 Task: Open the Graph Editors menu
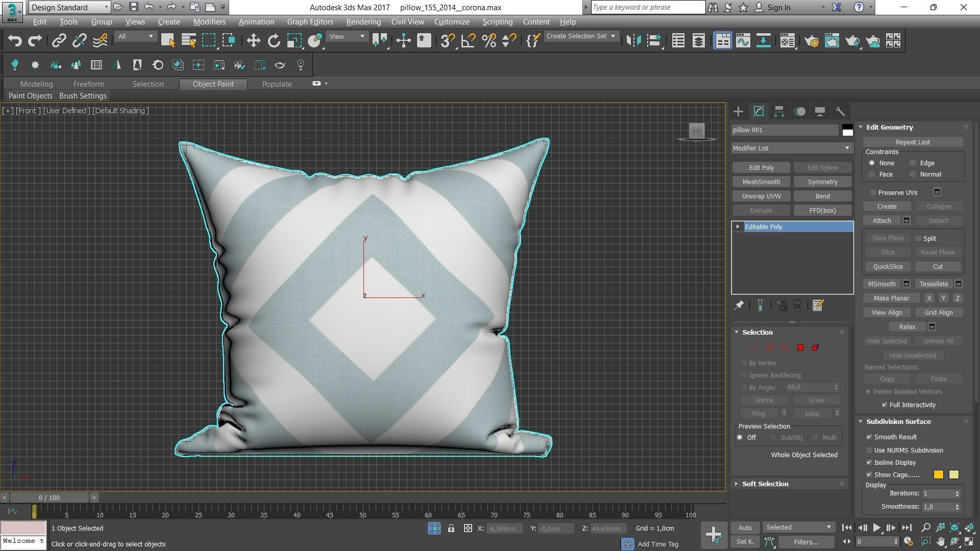310,22
